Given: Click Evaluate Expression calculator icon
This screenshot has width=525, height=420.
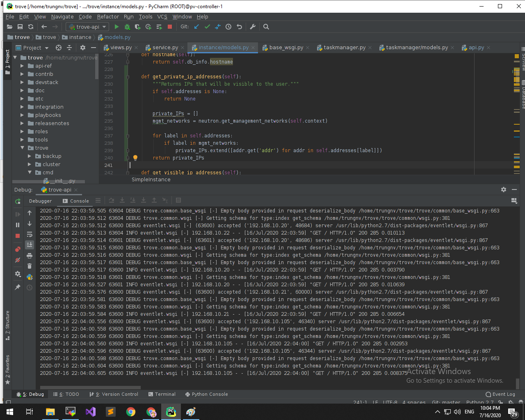Looking at the screenshot, I should (178, 200).
